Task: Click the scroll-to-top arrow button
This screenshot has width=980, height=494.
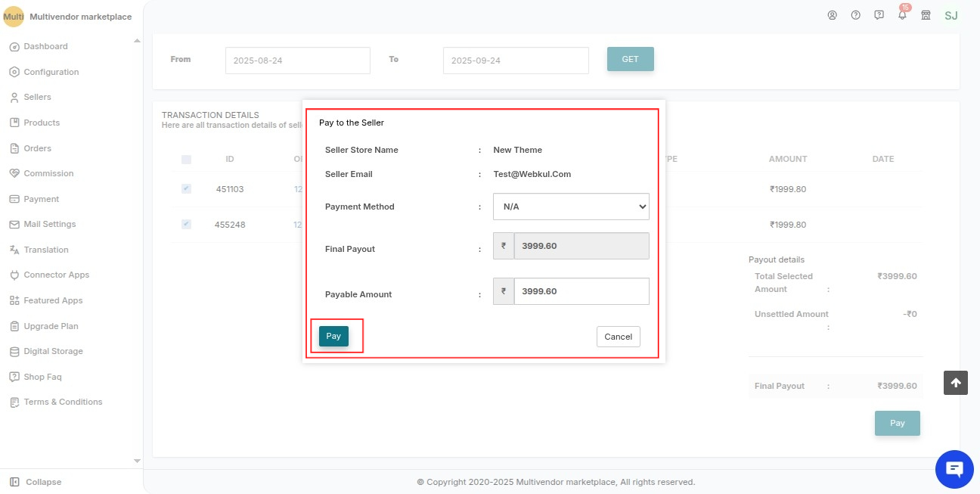Action: coord(955,383)
